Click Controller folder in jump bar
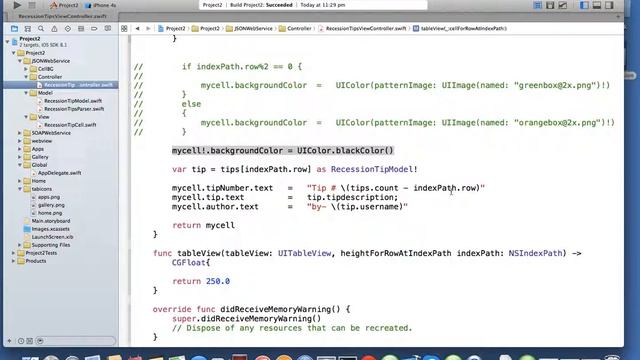 click(x=295, y=29)
